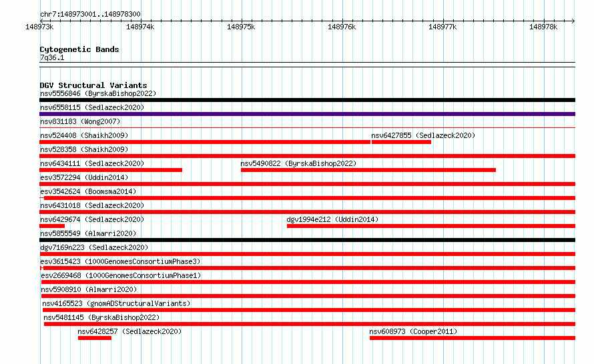This screenshot has height=364, width=594.
Task: Click the 148977k ruler position
Action: click(x=442, y=27)
